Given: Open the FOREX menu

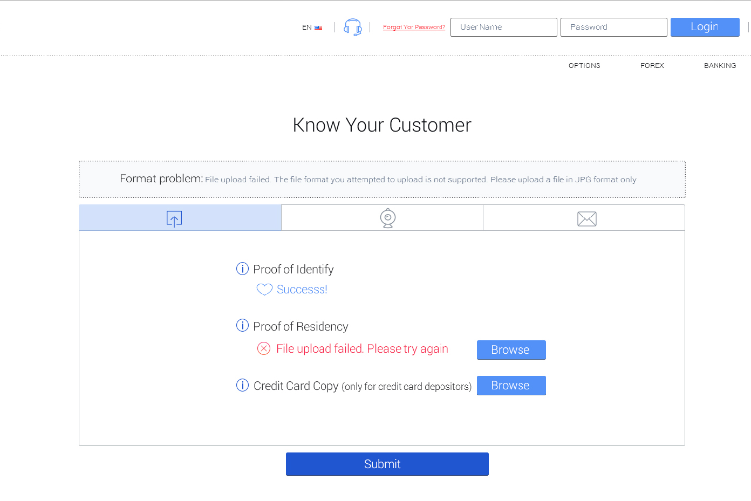Looking at the screenshot, I should tap(652, 66).
